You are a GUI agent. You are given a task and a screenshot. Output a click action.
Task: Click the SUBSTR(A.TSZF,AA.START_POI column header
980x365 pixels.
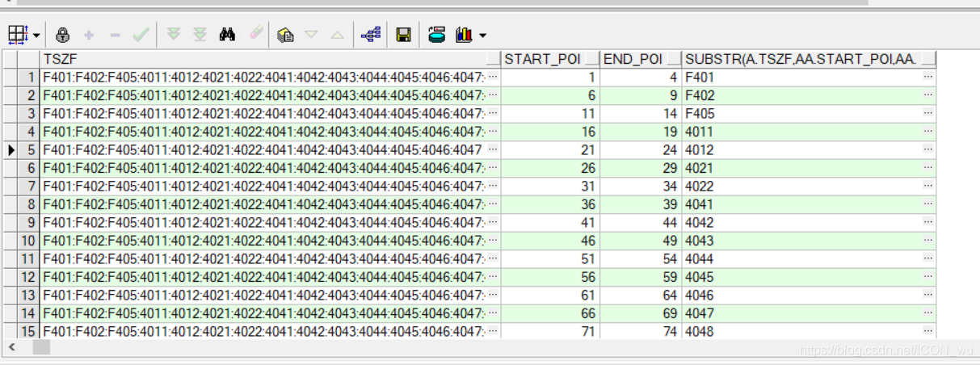click(x=809, y=59)
